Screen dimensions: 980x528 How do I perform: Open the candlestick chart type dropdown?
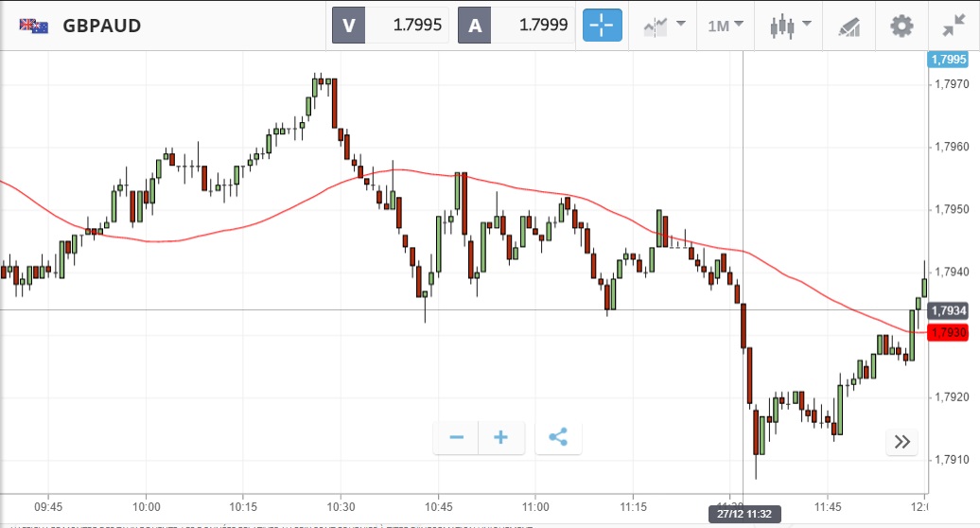click(x=791, y=26)
